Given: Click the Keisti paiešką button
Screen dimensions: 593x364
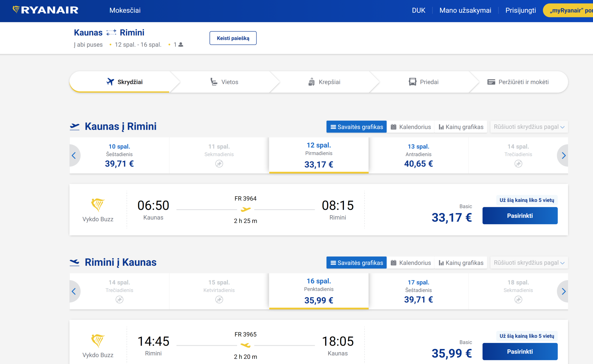Looking at the screenshot, I should click(x=233, y=38).
